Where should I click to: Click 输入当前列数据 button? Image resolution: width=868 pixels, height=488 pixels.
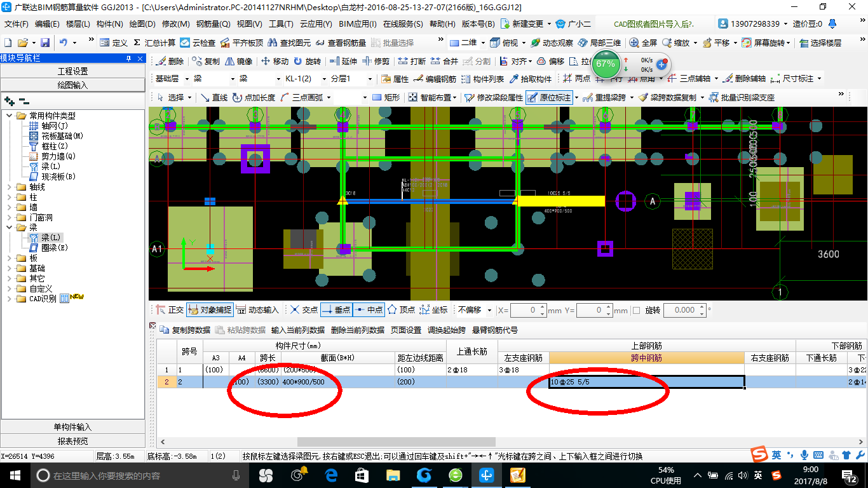pyautogui.click(x=298, y=330)
